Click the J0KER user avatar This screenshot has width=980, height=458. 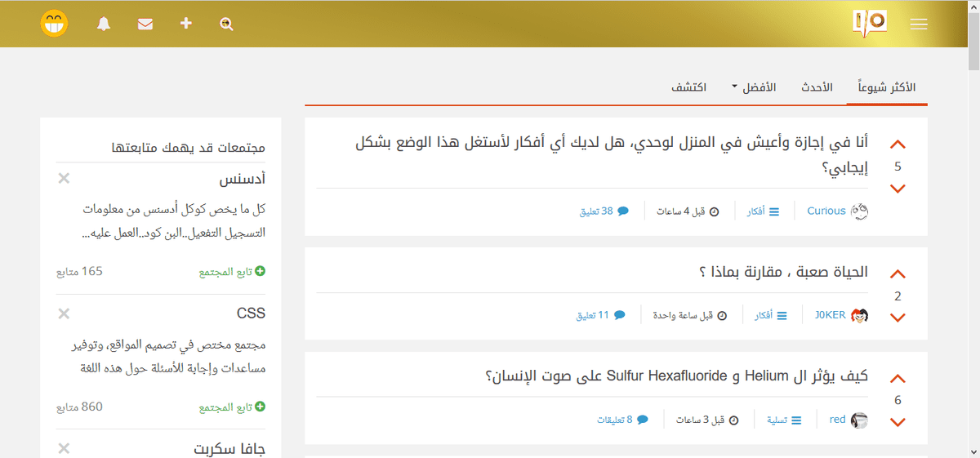pyautogui.click(x=859, y=315)
